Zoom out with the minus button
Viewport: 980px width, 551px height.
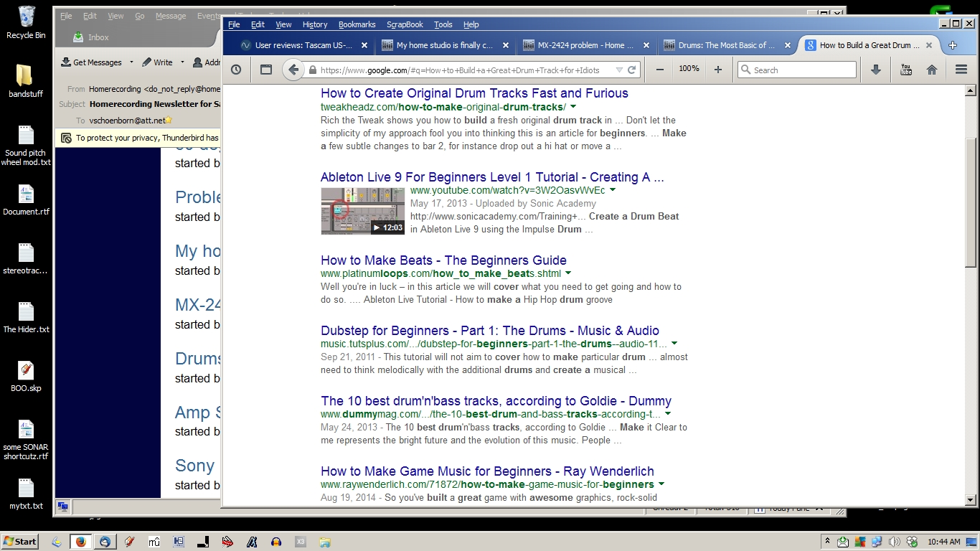coord(660,70)
